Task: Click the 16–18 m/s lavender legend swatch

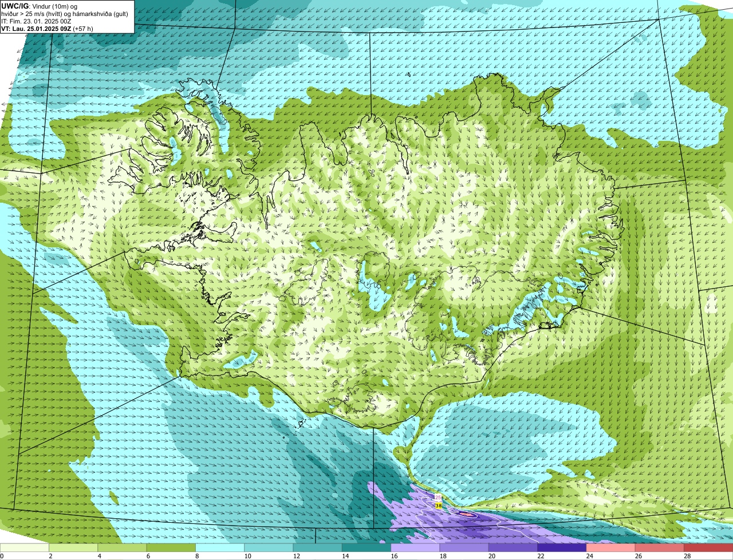Action: (x=415, y=548)
